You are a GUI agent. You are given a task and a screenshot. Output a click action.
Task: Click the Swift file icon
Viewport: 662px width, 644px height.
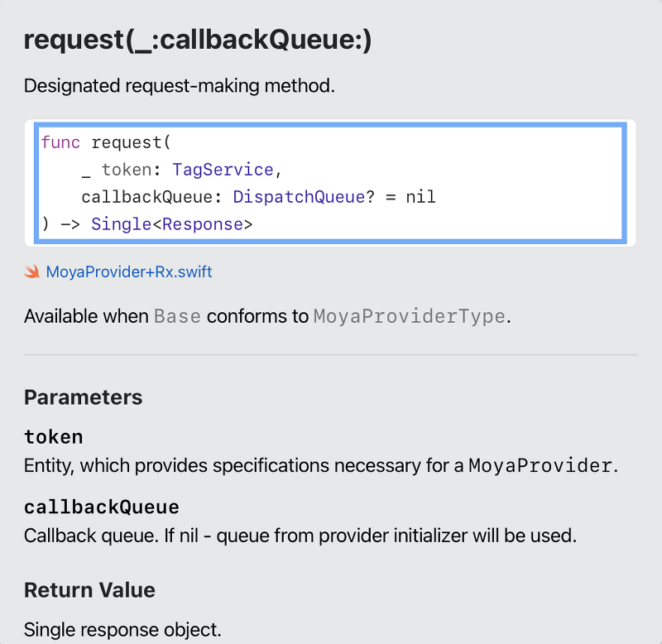32,272
